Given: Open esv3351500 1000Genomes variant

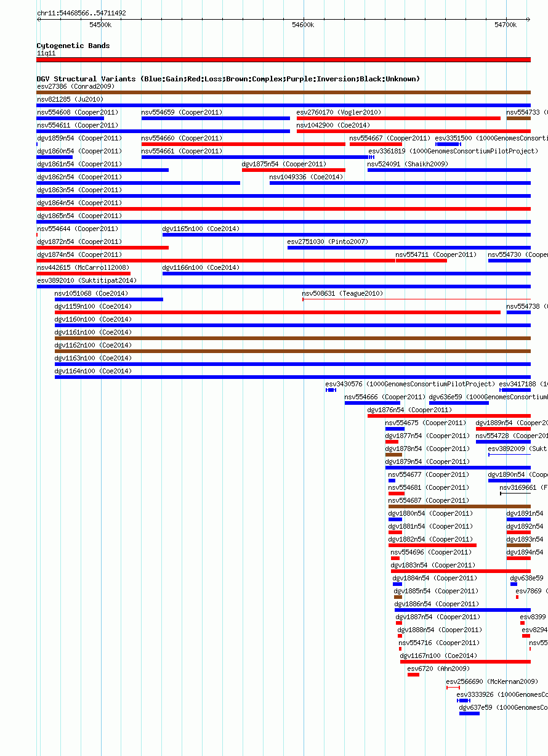Looking at the screenshot, I should point(491,138).
